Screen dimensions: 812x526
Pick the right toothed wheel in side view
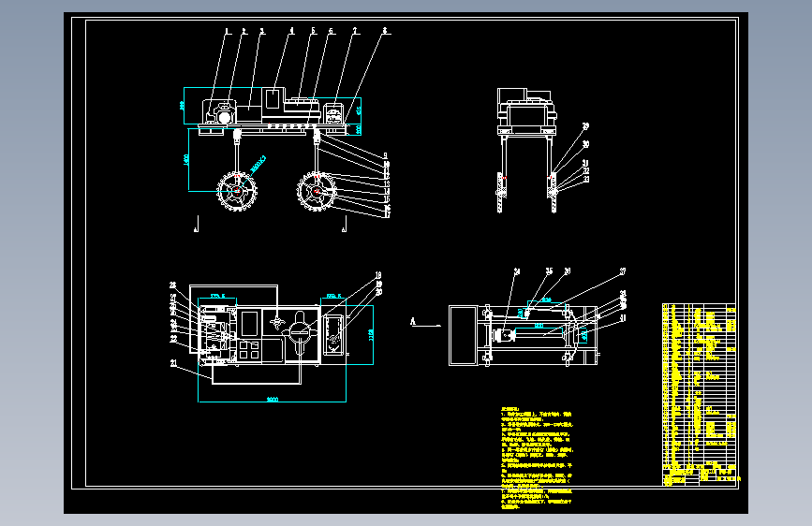[x=317, y=191]
